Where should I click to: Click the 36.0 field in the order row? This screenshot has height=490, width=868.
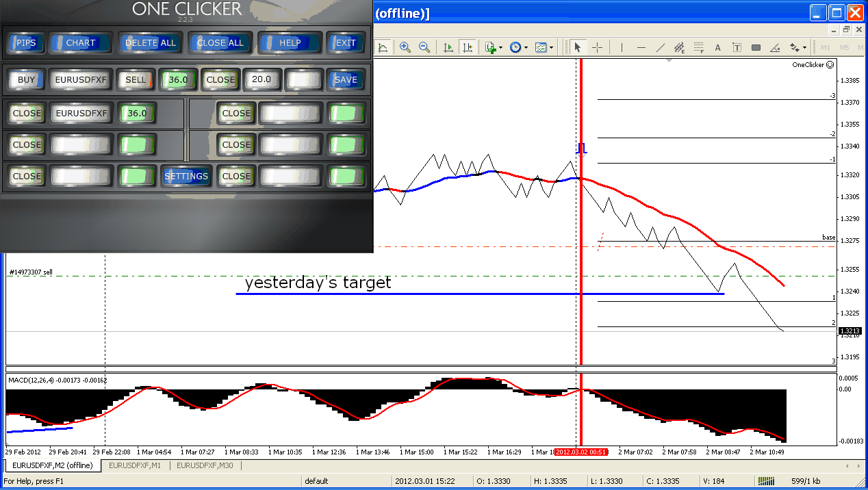point(137,113)
